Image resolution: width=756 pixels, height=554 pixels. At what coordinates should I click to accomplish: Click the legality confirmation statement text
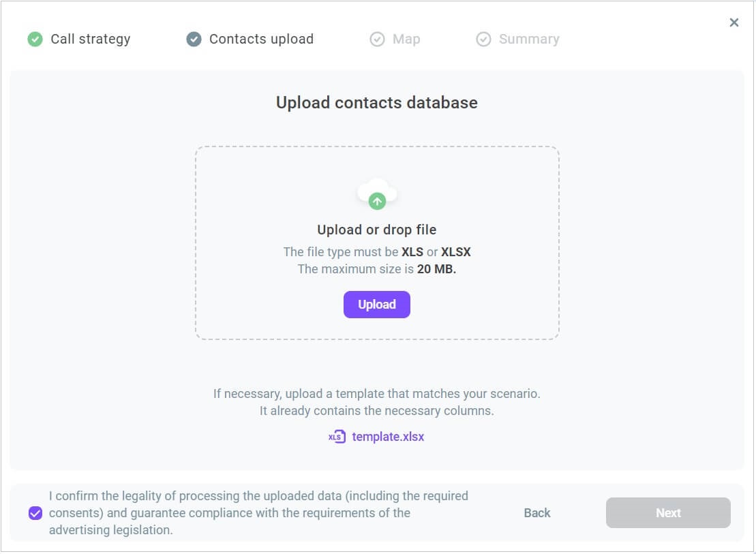point(258,513)
